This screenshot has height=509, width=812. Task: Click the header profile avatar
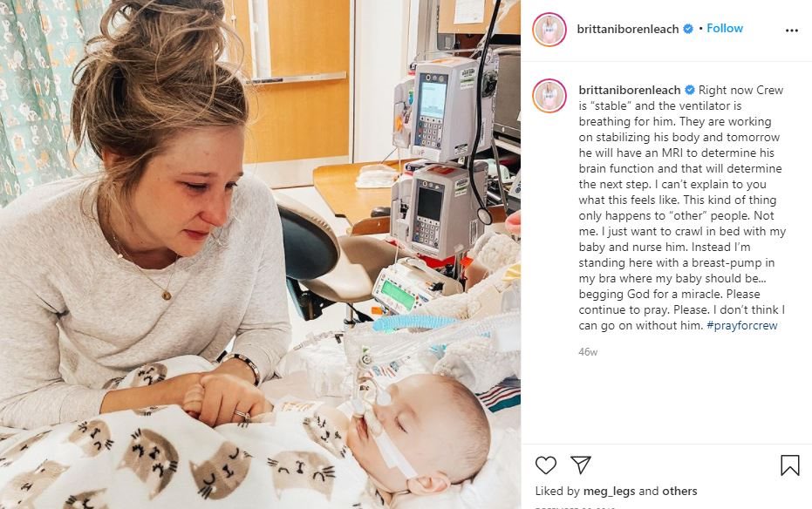point(549,30)
